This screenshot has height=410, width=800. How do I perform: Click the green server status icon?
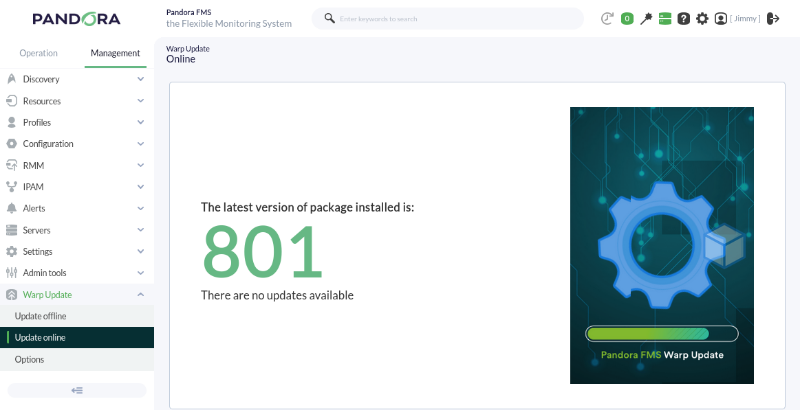tap(665, 19)
